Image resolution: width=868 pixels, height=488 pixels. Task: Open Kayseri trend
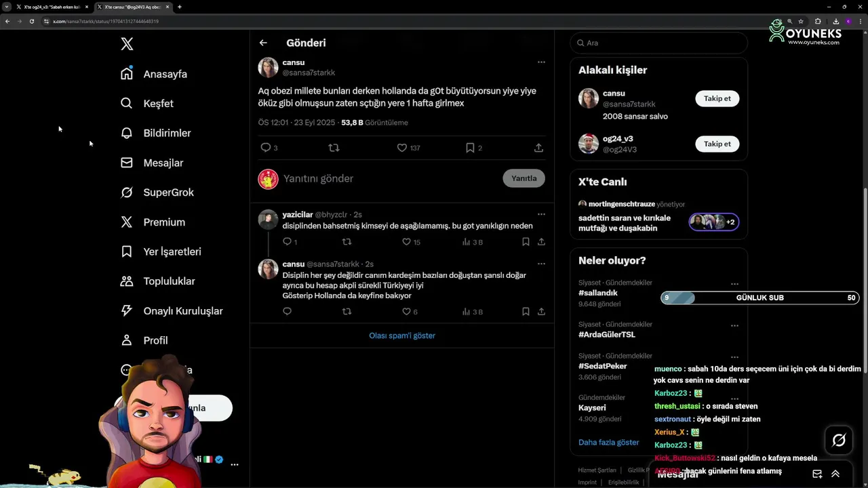[x=592, y=408]
